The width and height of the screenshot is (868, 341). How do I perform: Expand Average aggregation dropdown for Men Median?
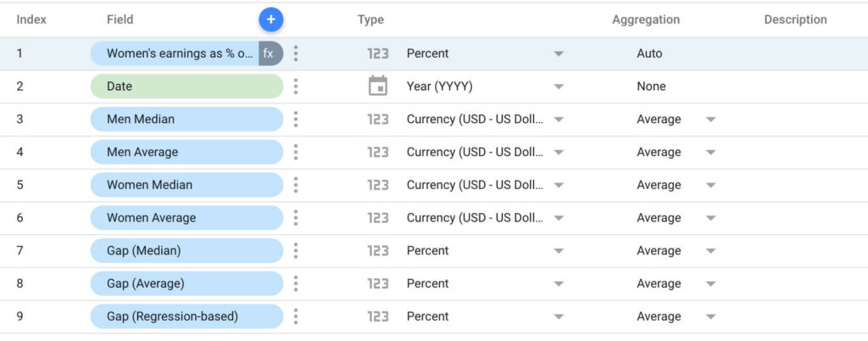(x=710, y=120)
